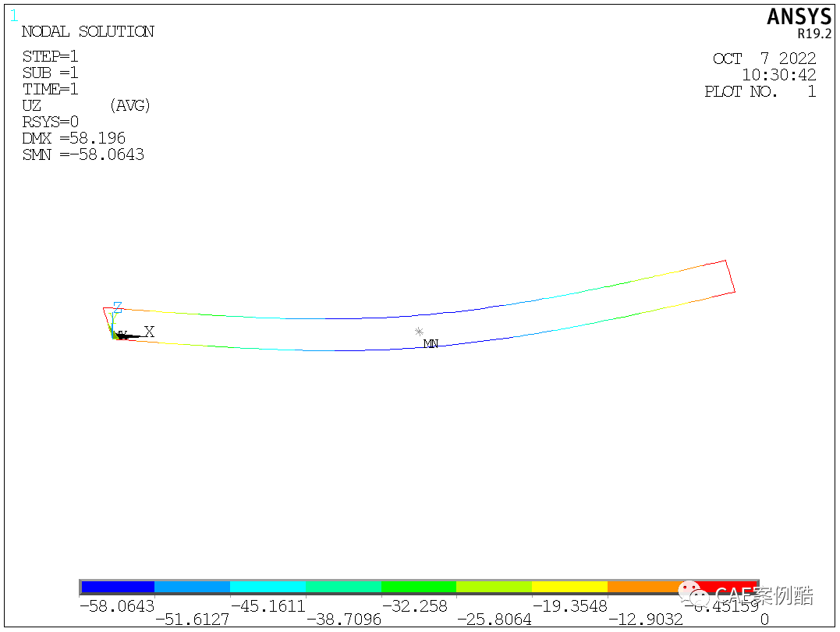Click the red right end edge of beam

pyautogui.click(x=730, y=277)
